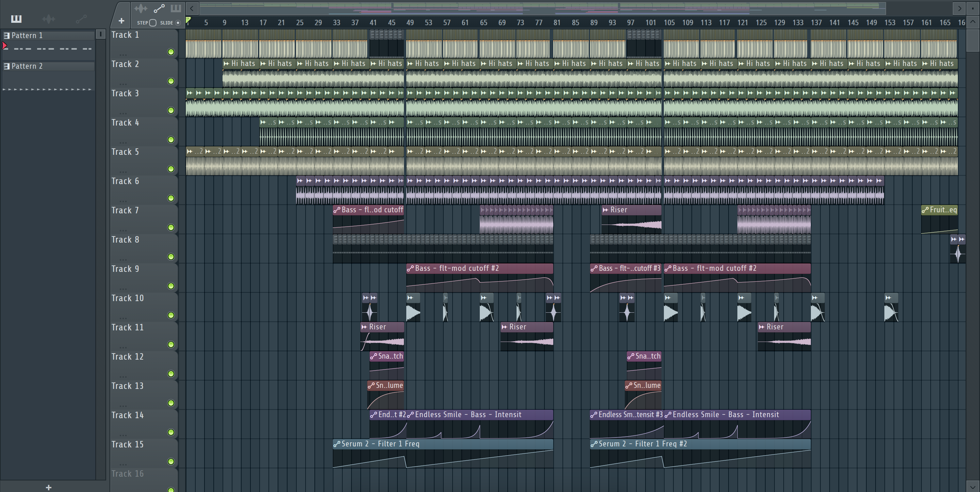This screenshot has width=980, height=492.
Task: Select the patterns filter piano icon in picker
Action: tap(16, 19)
